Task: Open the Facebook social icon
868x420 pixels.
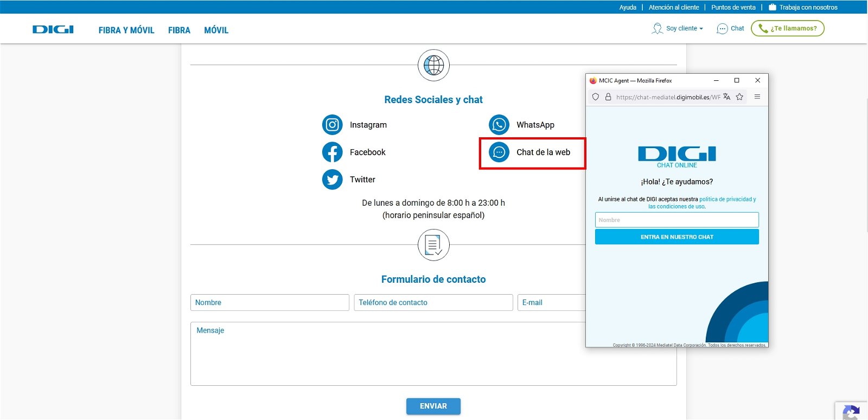Action: point(333,152)
